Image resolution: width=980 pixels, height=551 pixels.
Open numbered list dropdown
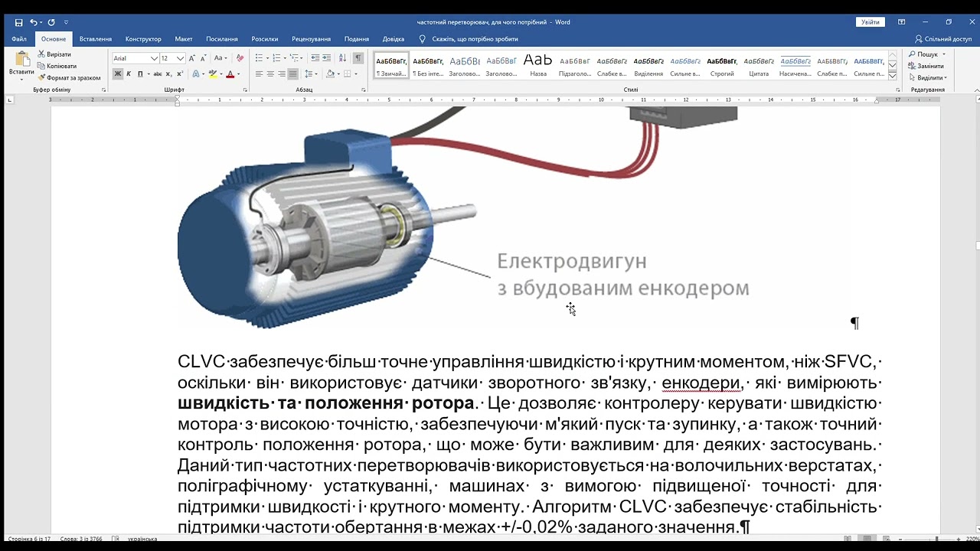[x=285, y=58]
